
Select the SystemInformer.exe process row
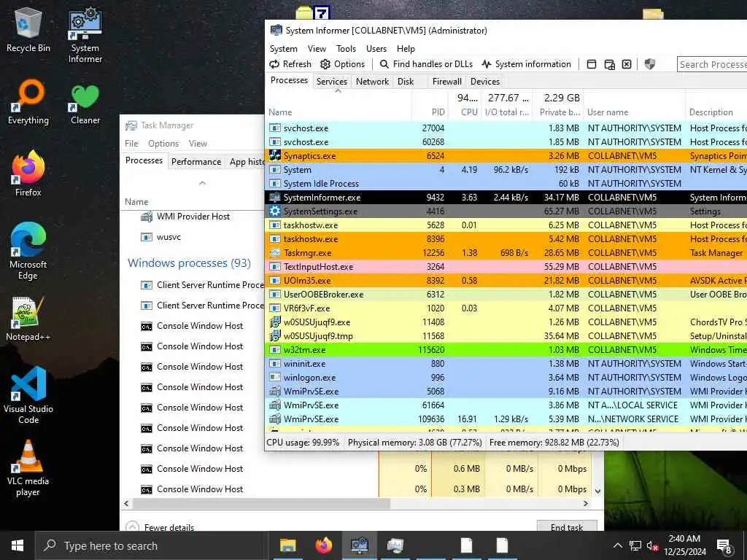506,197
